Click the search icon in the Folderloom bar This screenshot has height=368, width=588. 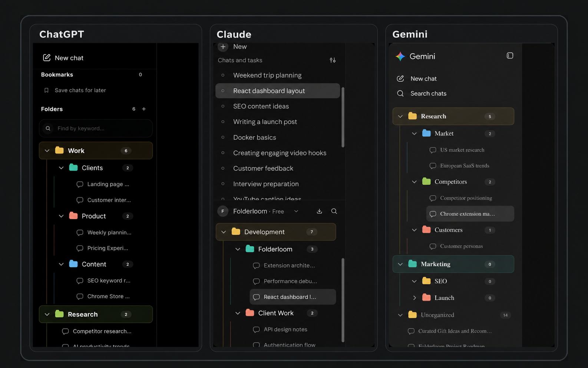(334, 211)
